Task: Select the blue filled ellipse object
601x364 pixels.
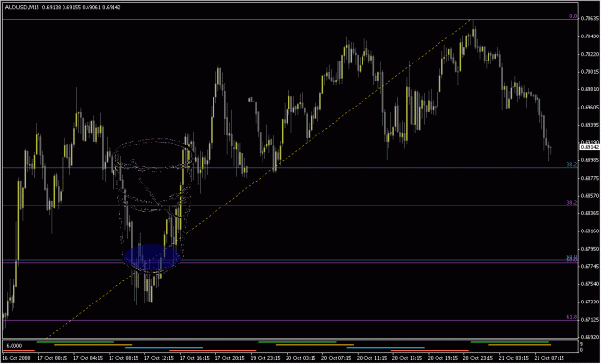Action: click(x=152, y=255)
